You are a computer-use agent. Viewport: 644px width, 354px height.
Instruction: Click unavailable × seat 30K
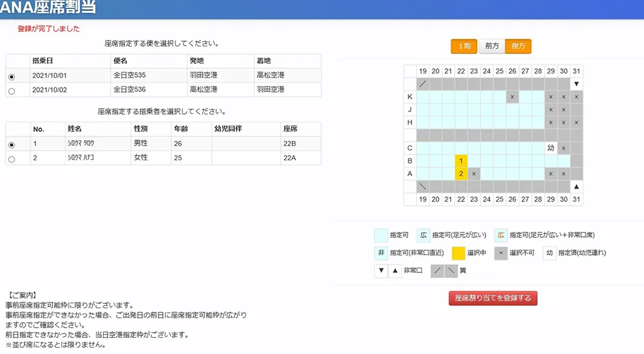pos(563,97)
